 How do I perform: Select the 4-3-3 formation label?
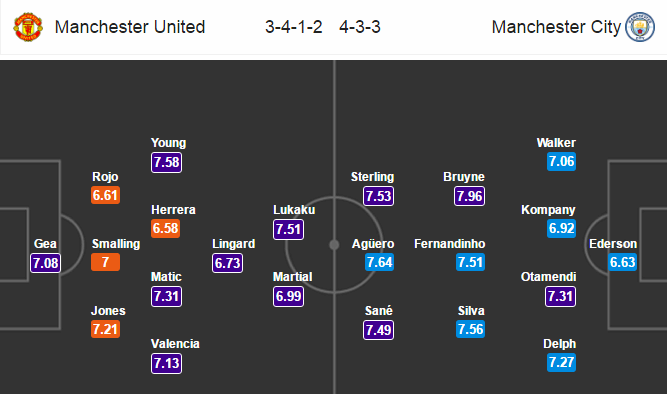(x=360, y=27)
